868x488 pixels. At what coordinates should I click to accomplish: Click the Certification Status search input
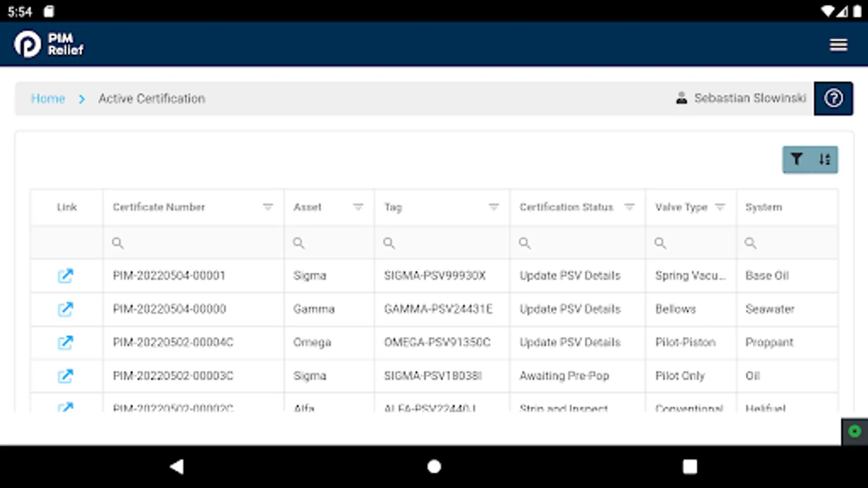pos(564,243)
